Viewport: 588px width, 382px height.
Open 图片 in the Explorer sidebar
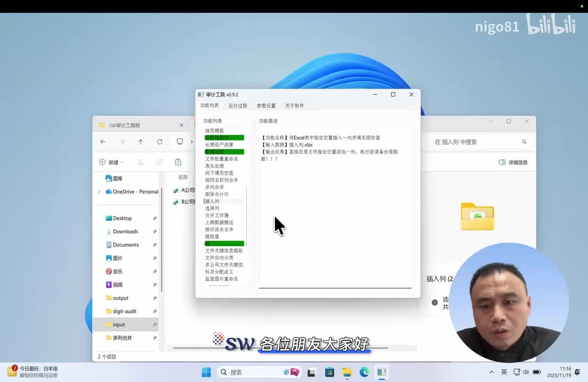(114, 258)
